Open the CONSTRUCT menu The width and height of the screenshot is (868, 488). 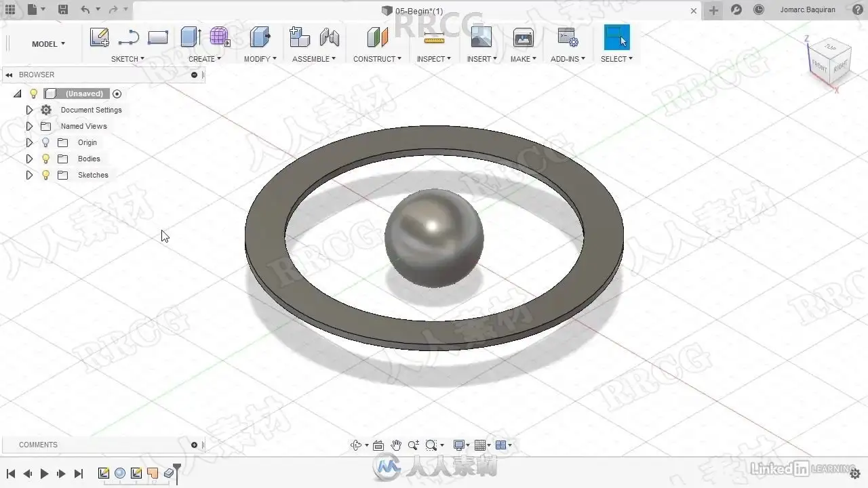pyautogui.click(x=377, y=59)
